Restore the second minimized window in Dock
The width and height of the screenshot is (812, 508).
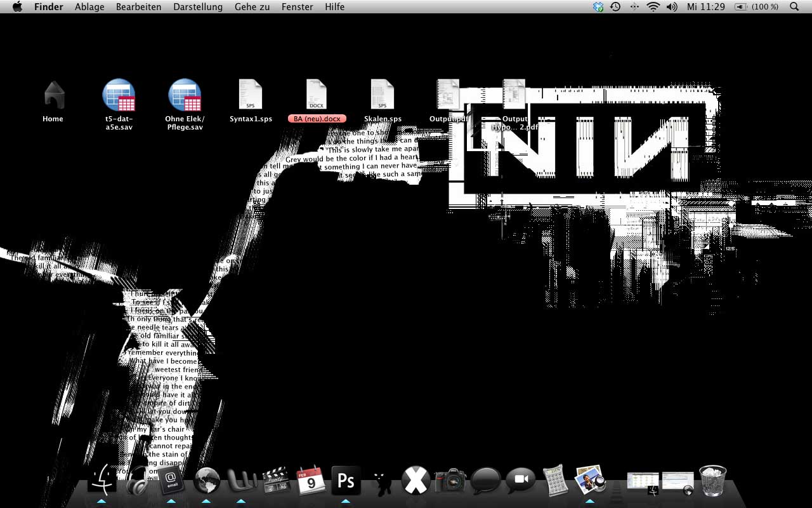pos(678,483)
